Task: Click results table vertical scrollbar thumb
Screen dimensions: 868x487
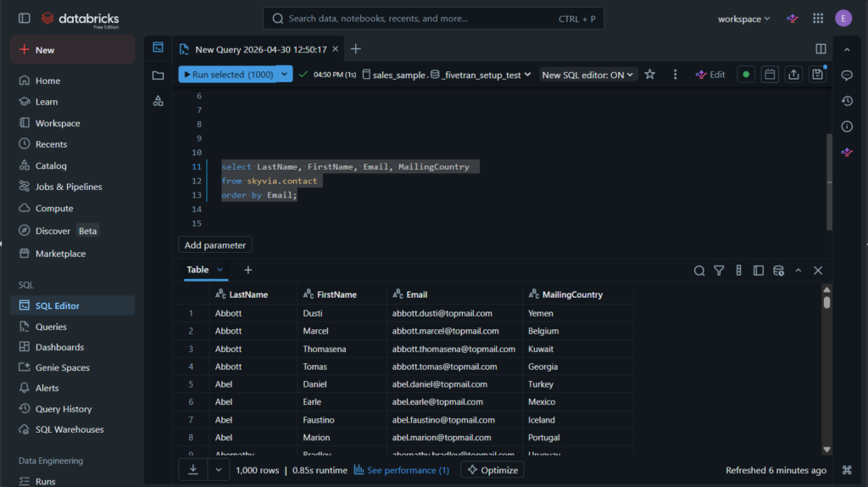Action: click(x=826, y=303)
